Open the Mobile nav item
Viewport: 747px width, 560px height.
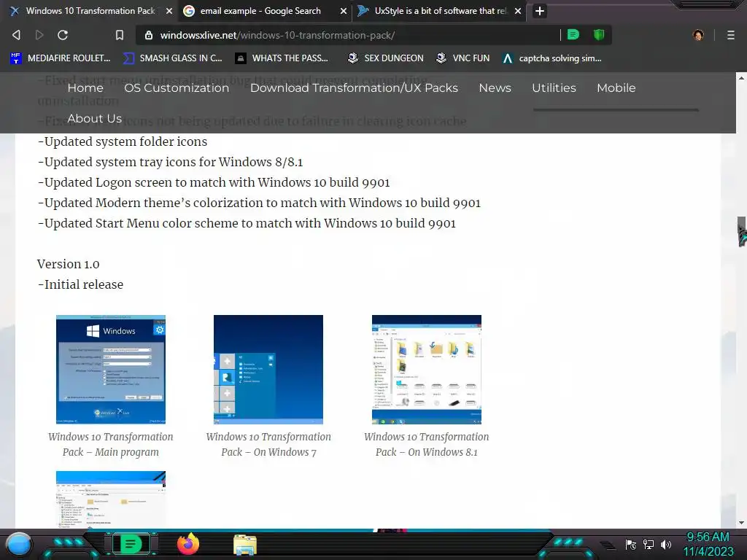tap(616, 88)
